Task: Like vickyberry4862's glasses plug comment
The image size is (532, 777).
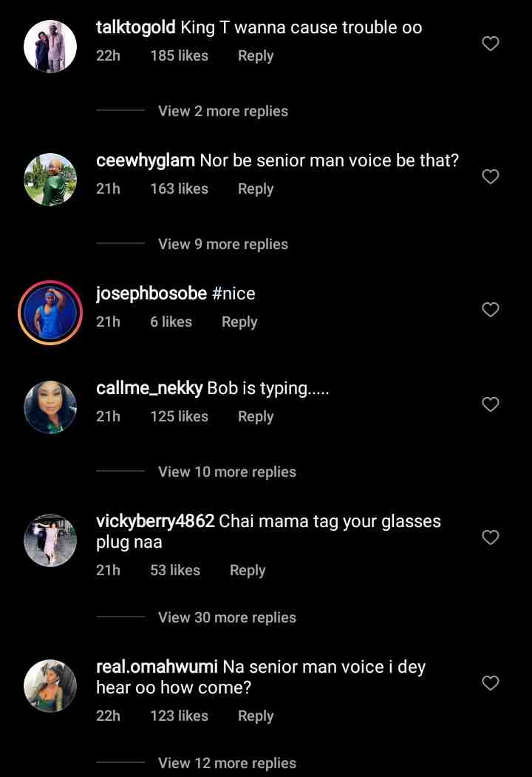Action: click(x=491, y=537)
